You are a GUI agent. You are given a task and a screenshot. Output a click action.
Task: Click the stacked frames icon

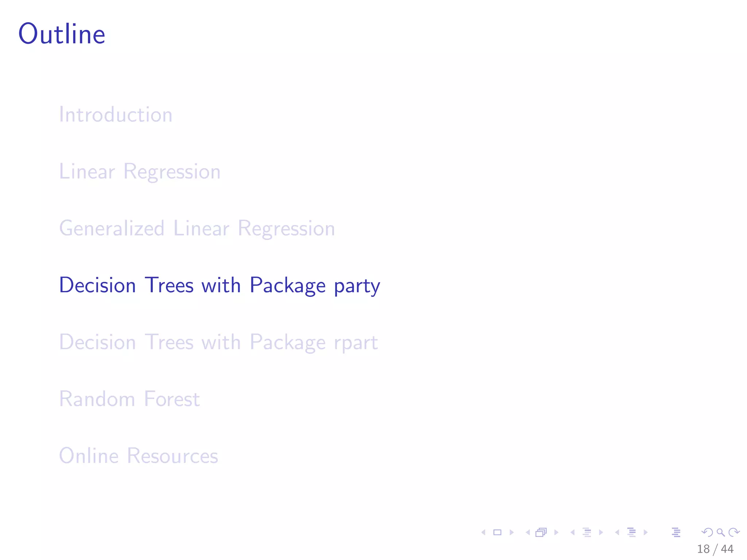click(541, 532)
